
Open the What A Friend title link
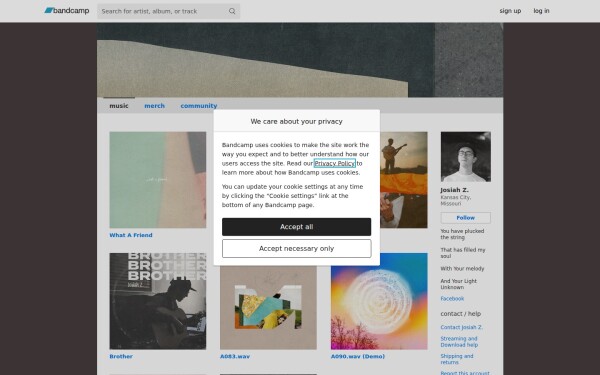coord(131,235)
